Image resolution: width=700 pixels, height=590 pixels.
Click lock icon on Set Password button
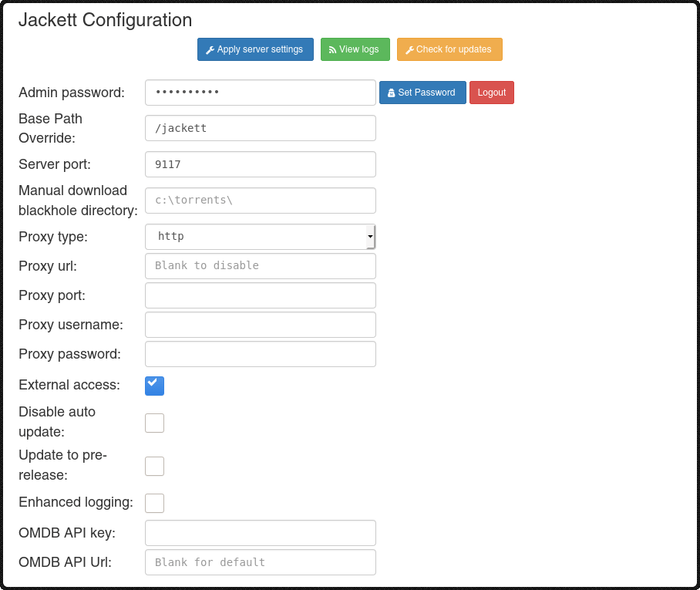click(x=392, y=93)
